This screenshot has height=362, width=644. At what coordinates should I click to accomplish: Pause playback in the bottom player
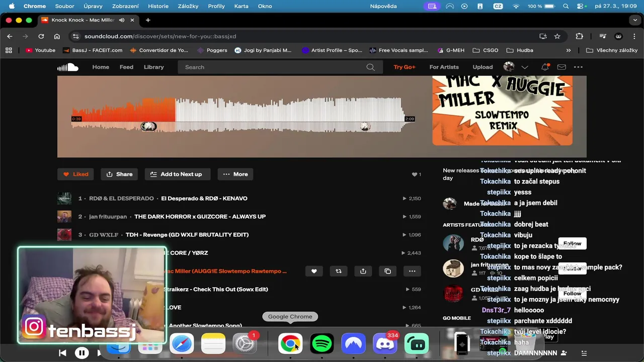[82, 353]
